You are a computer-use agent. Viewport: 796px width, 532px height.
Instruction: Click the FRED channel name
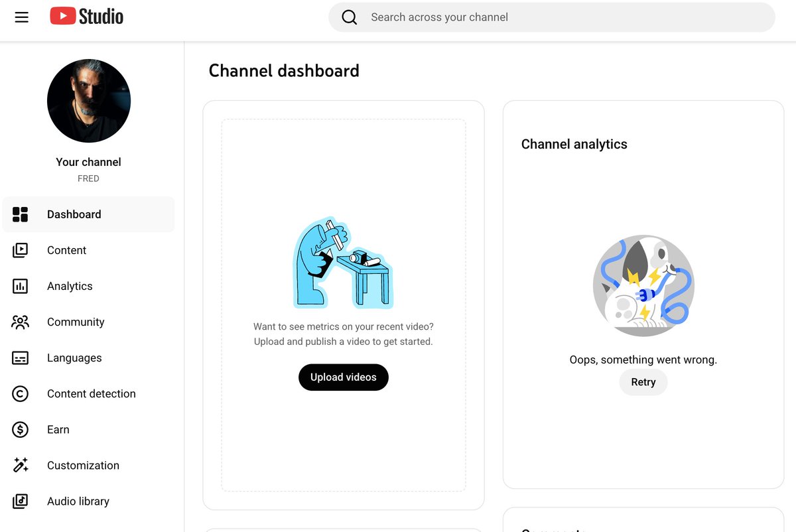pos(88,178)
